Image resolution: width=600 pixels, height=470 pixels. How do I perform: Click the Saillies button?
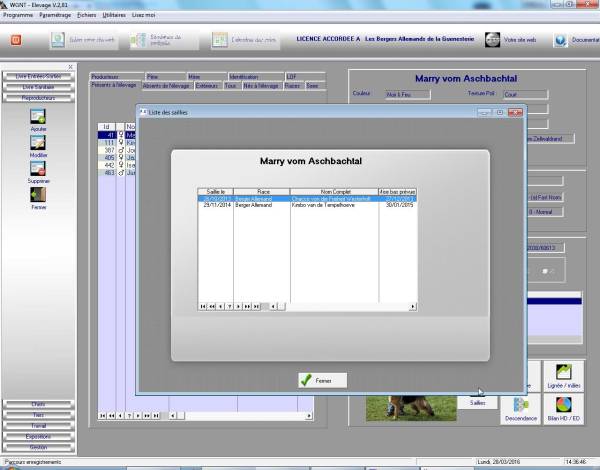[x=477, y=401]
